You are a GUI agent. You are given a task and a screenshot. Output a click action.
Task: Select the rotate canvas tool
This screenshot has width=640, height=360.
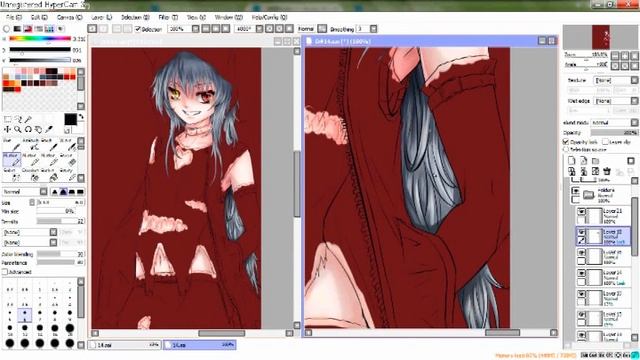coord(28,129)
